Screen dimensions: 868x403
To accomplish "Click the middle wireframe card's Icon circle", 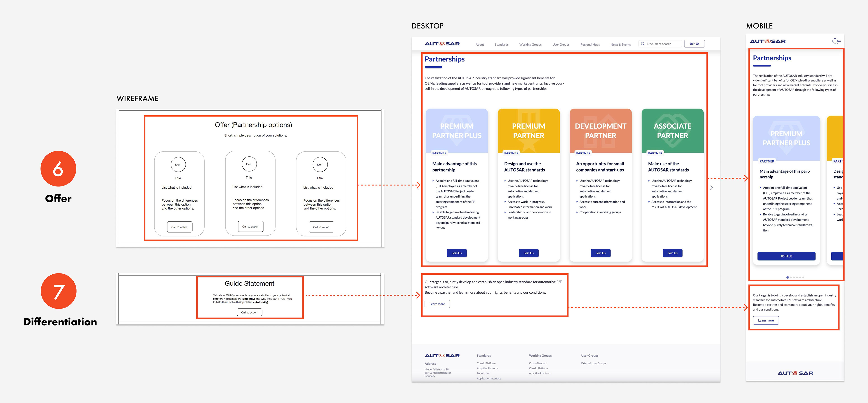I will 249,164.
